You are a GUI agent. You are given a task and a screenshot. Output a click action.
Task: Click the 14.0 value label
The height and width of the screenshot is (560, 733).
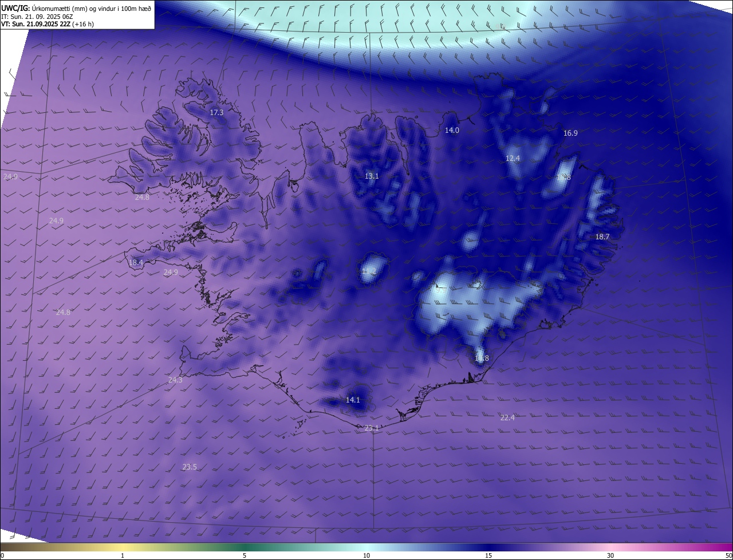pos(452,131)
